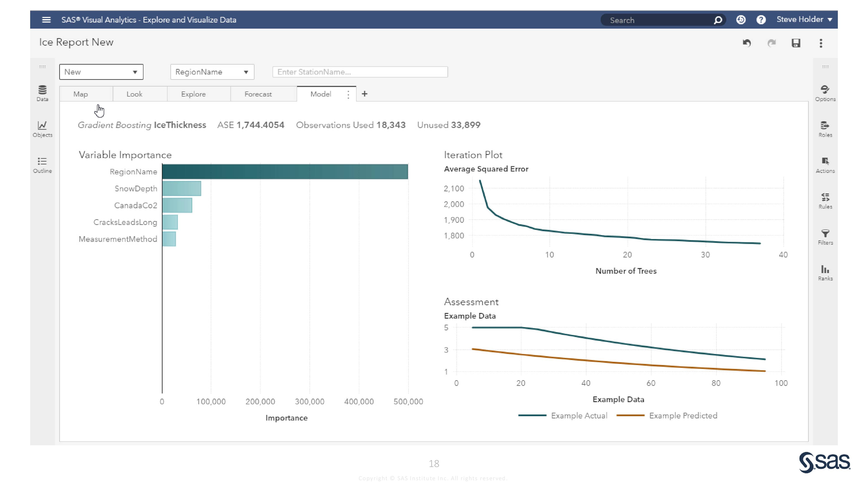Select the Model tab
Screen dimensions: 868x488
[321, 94]
